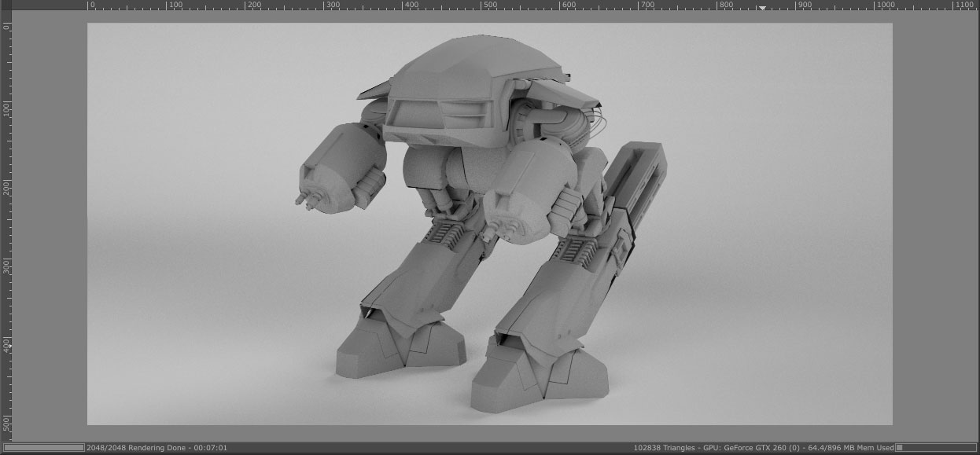Image resolution: width=980 pixels, height=455 pixels.
Task: Click the GPU memory usage bar
Action: click(x=936, y=448)
